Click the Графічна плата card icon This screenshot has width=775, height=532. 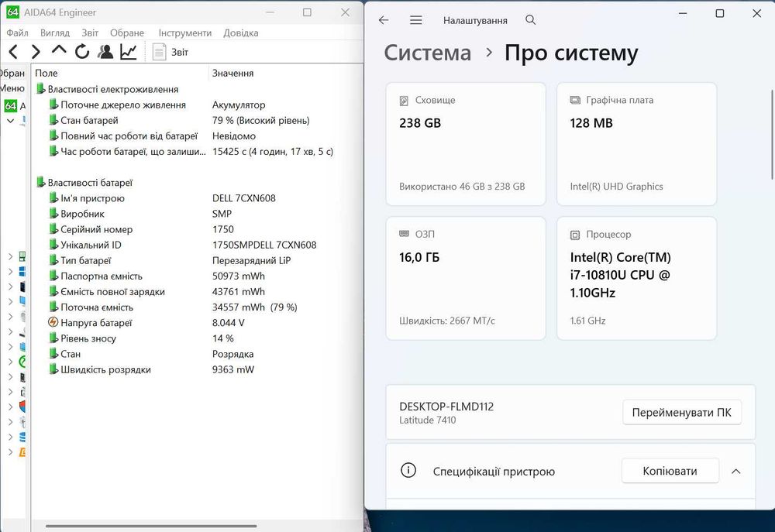coord(575,100)
